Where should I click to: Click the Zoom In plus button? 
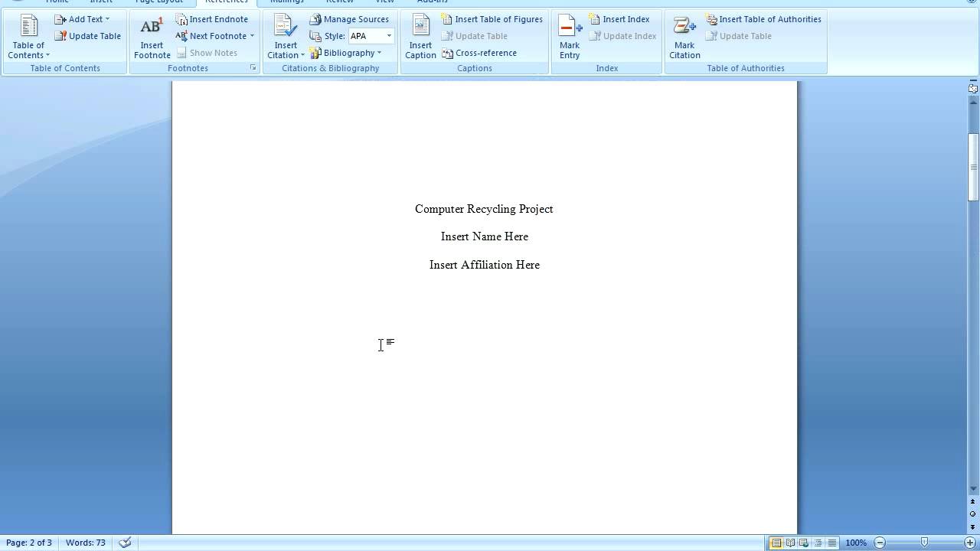coord(969,543)
